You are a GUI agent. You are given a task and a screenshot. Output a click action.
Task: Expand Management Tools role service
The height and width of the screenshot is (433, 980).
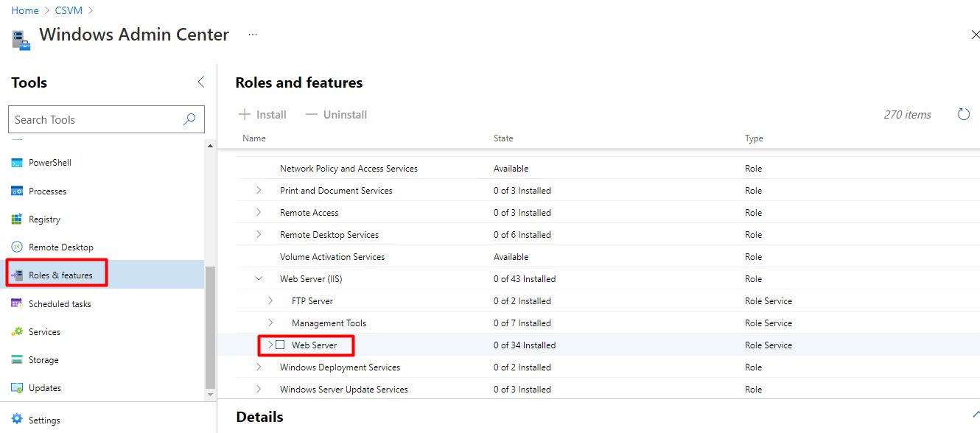(270, 323)
